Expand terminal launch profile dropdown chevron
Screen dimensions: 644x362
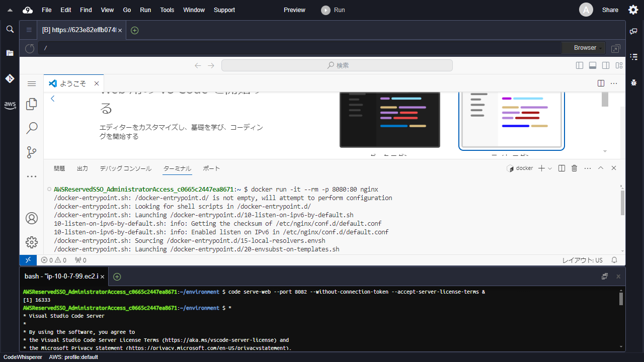tap(550, 168)
